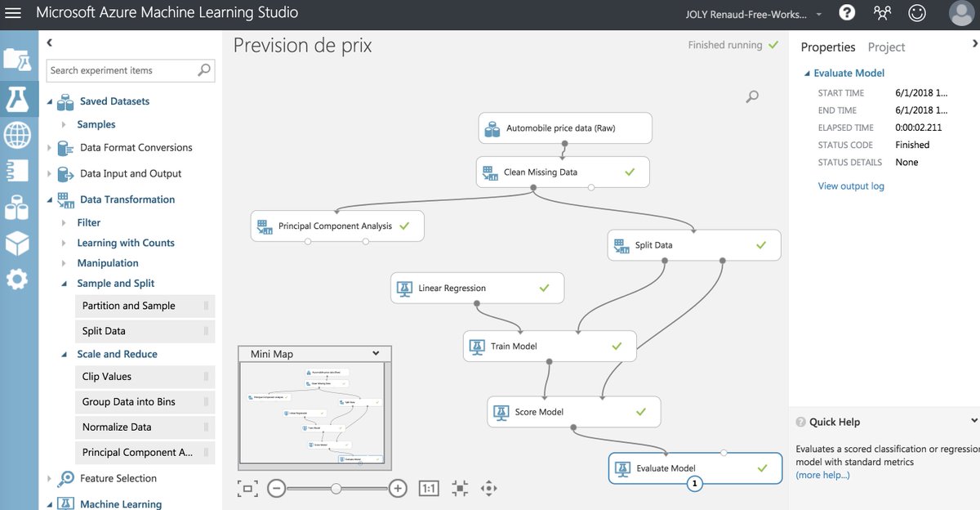Image resolution: width=980 pixels, height=510 pixels.
Task: Switch to the Properties tab
Action: pyautogui.click(x=828, y=47)
